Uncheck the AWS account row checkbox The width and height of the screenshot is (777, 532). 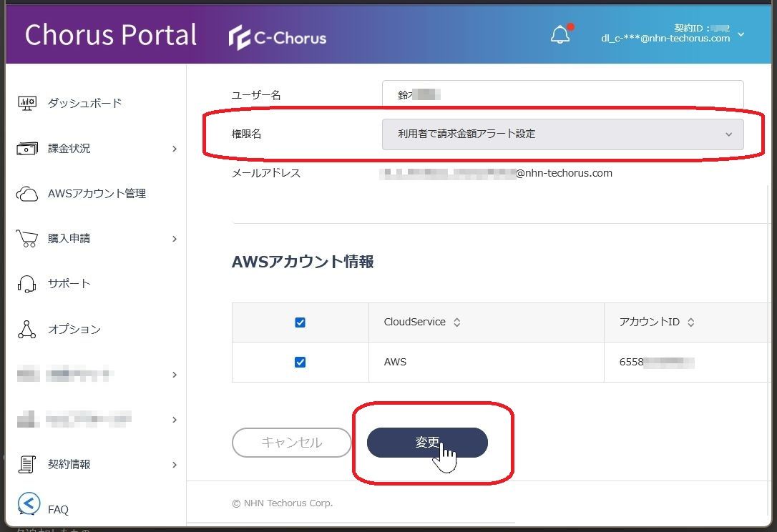(x=300, y=362)
